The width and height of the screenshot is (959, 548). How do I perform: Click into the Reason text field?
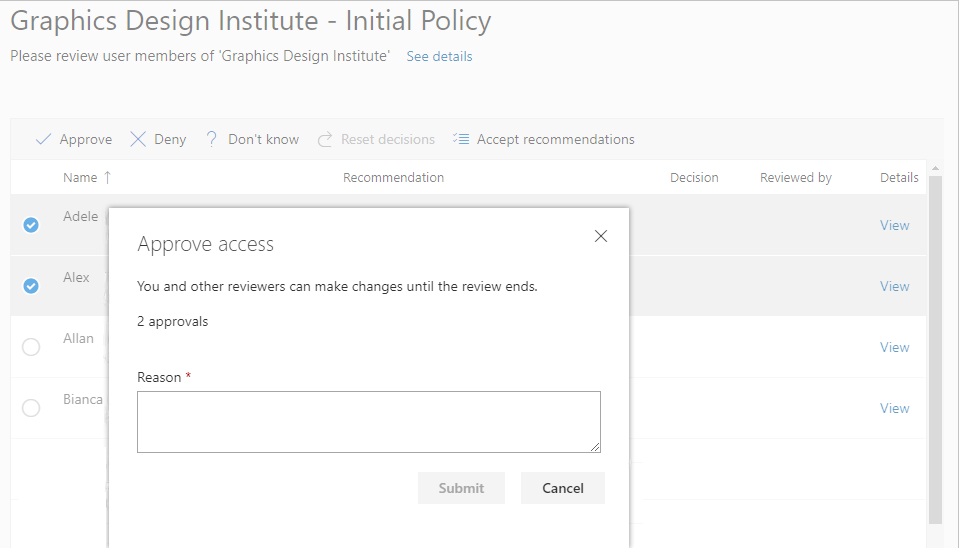click(x=369, y=422)
